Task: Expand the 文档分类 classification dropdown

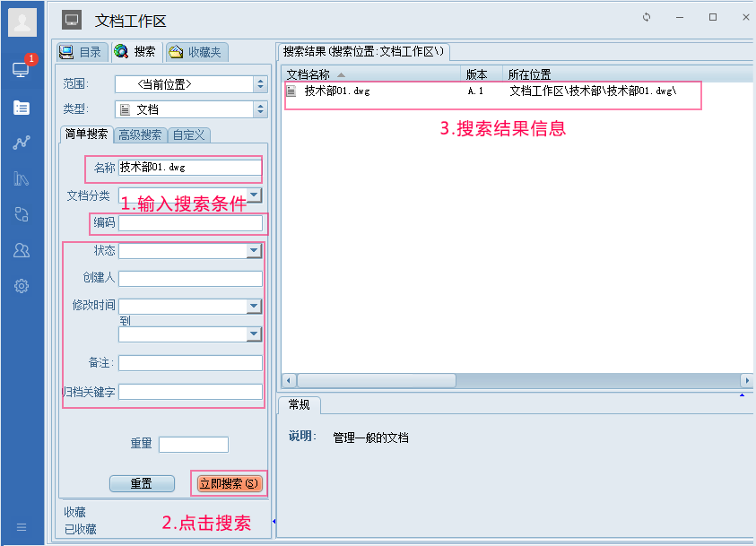Action: tap(252, 195)
